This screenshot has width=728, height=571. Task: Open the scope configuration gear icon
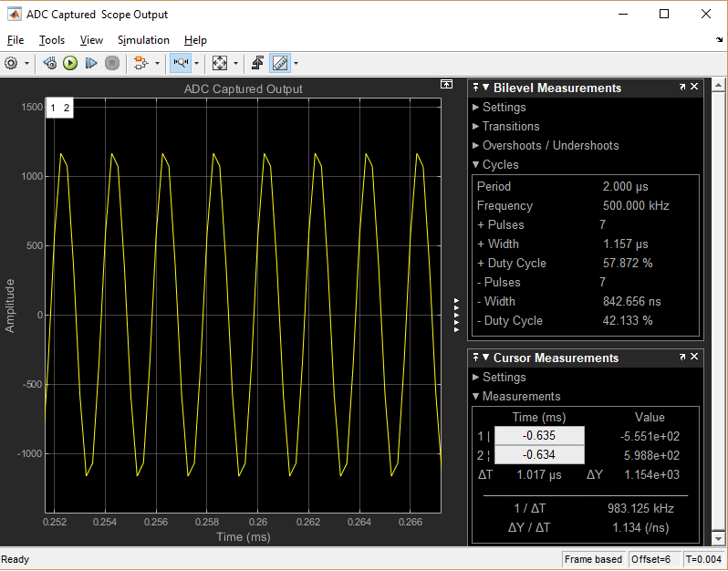pyautogui.click(x=11, y=63)
